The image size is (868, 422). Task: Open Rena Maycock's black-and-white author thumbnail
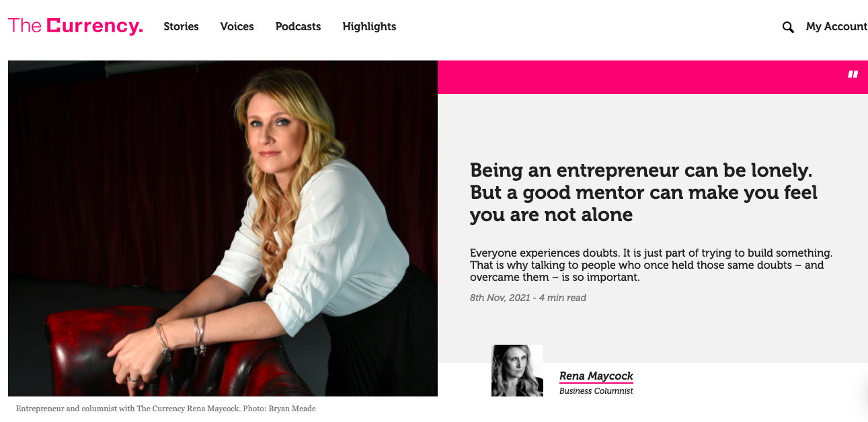(x=517, y=370)
